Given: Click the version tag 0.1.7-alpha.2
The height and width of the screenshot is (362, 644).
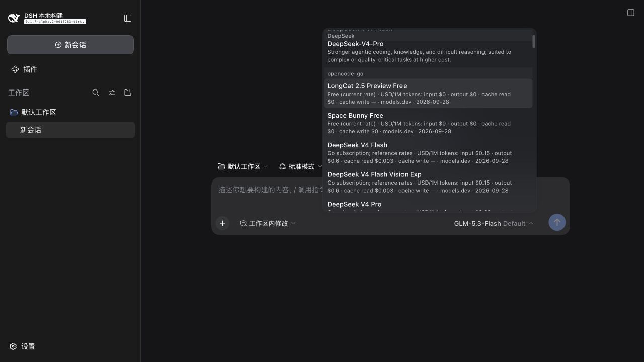Looking at the screenshot, I should (x=55, y=22).
